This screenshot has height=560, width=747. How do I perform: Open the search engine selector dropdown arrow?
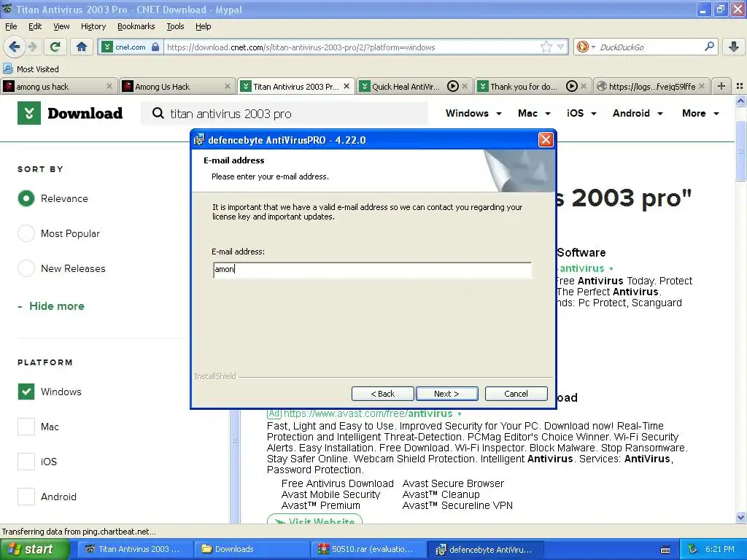click(593, 47)
